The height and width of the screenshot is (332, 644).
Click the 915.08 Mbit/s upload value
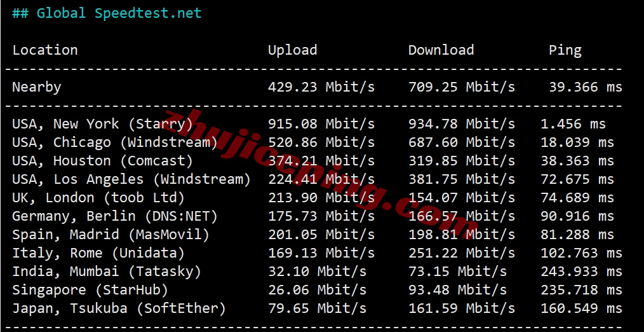point(321,124)
